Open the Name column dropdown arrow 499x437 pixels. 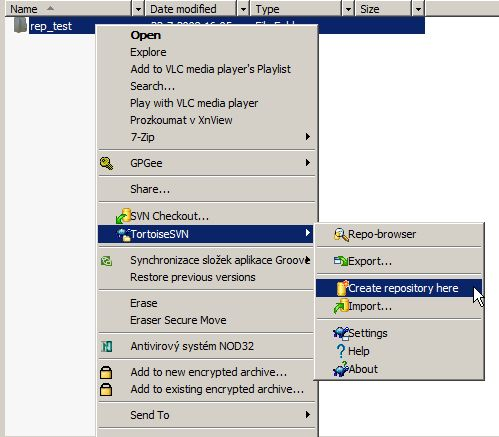138,9
